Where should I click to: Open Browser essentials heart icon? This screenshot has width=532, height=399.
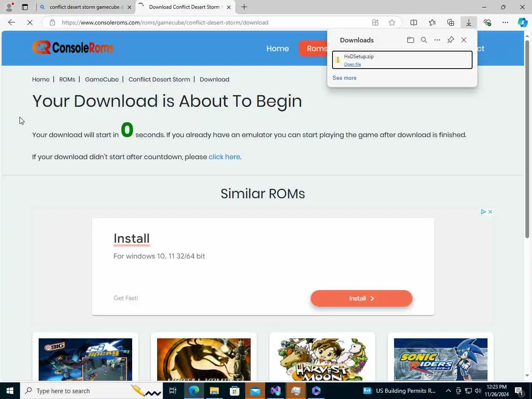click(x=487, y=22)
